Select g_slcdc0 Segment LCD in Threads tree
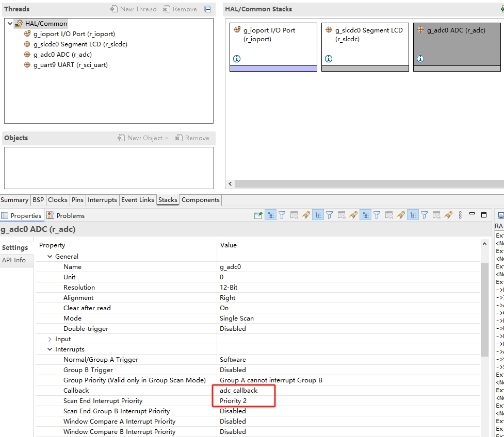The width and height of the screenshot is (504, 437). tap(80, 44)
